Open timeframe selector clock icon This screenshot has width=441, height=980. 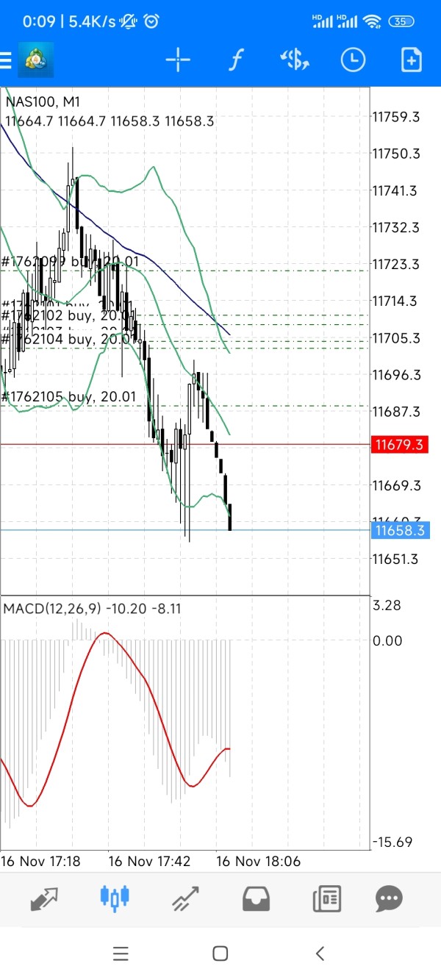pyautogui.click(x=353, y=60)
